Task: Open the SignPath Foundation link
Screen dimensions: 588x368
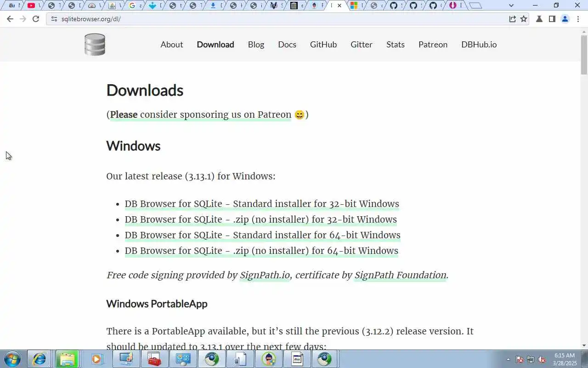Action: (401, 275)
